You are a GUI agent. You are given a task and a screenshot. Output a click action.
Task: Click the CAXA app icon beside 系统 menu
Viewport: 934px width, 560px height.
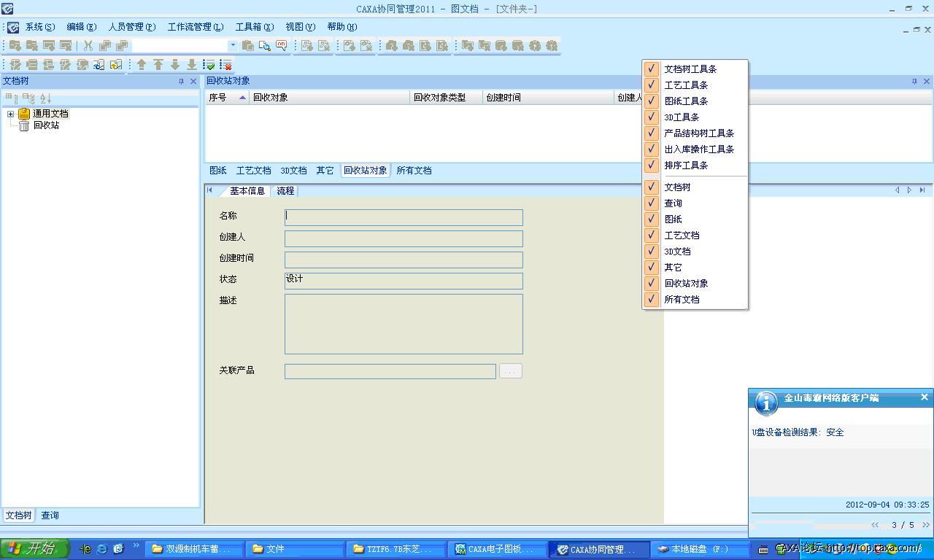pos(12,27)
